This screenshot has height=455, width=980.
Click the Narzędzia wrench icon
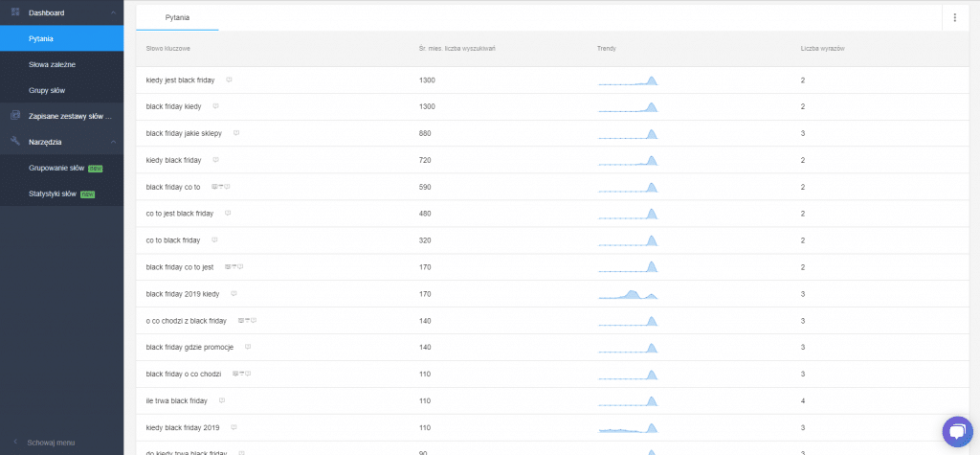click(15, 141)
